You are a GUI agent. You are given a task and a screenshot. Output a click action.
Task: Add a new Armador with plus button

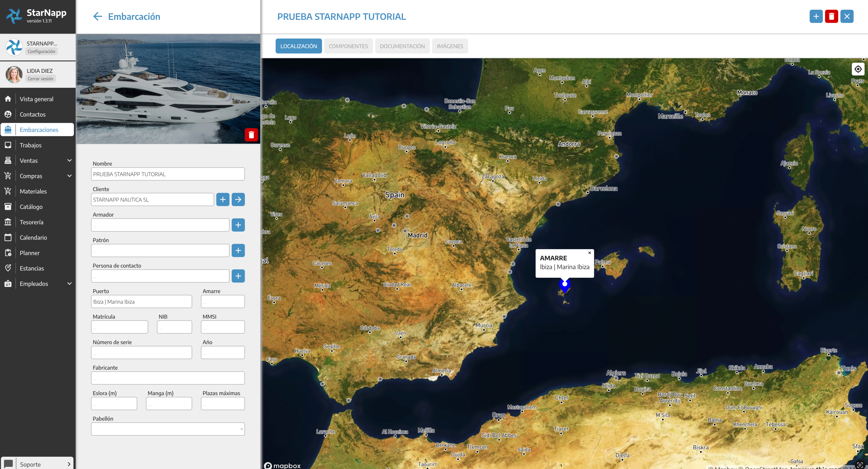tap(238, 225)
